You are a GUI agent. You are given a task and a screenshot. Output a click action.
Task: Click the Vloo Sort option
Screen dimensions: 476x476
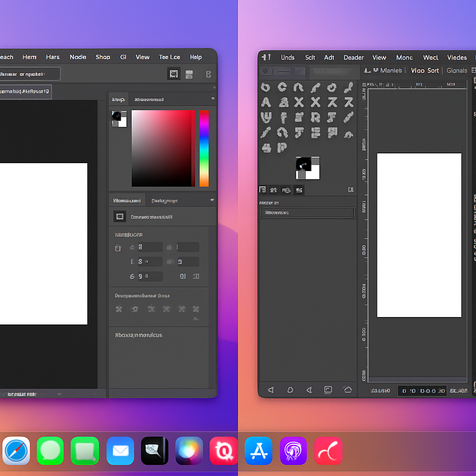425,71
